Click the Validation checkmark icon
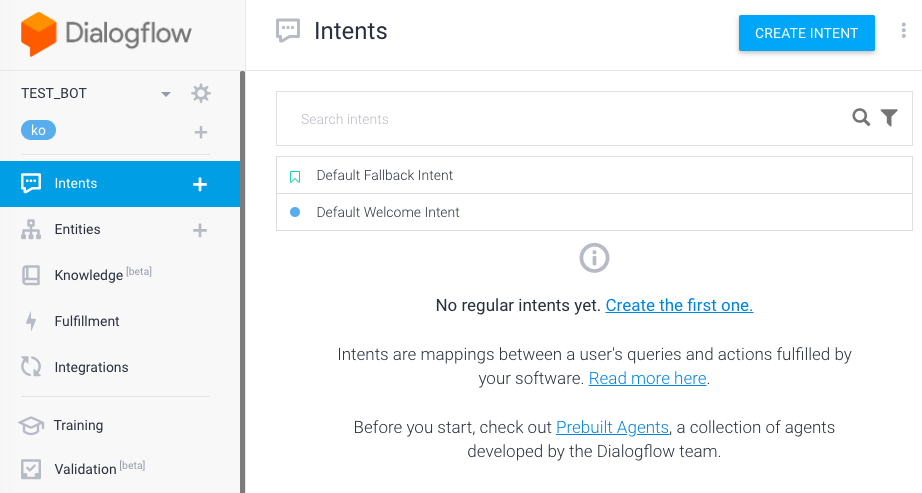Screen dimensions: 922x493 click(x=31, y=469)
